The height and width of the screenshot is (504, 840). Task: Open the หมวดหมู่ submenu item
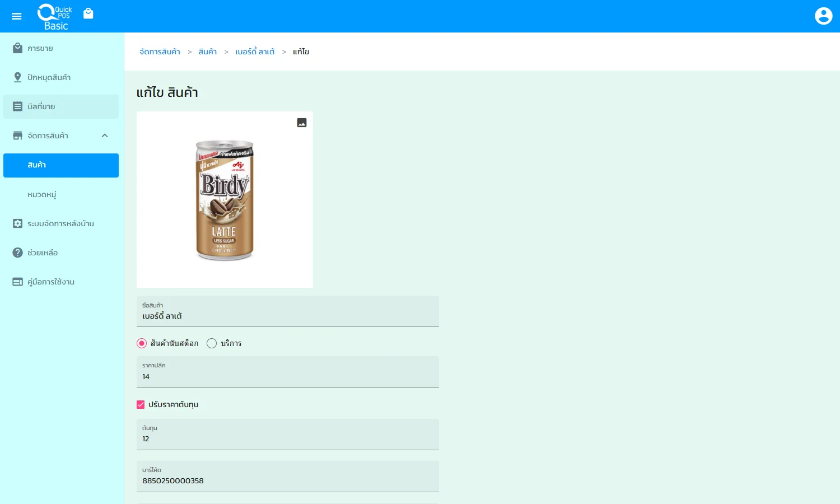tap(42, 194)
